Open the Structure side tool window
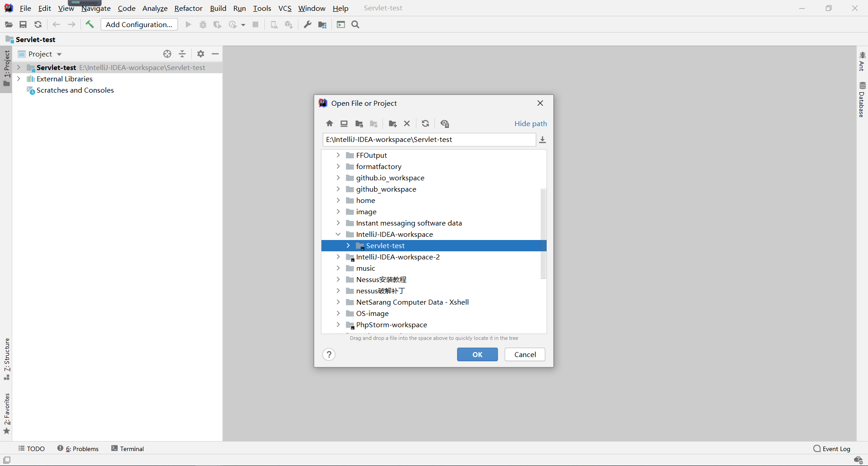 [6, 359]
